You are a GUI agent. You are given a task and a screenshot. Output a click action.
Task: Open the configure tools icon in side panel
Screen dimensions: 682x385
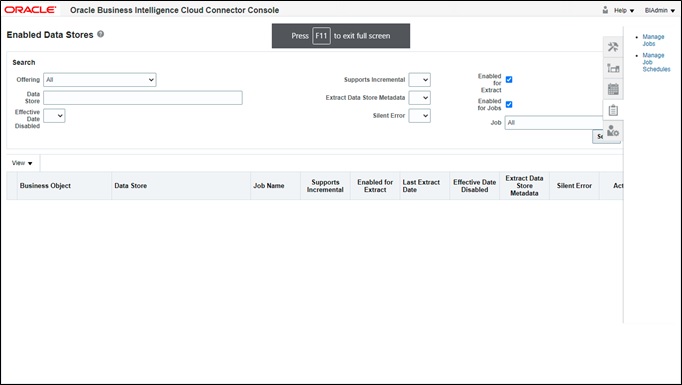(613, 47)
